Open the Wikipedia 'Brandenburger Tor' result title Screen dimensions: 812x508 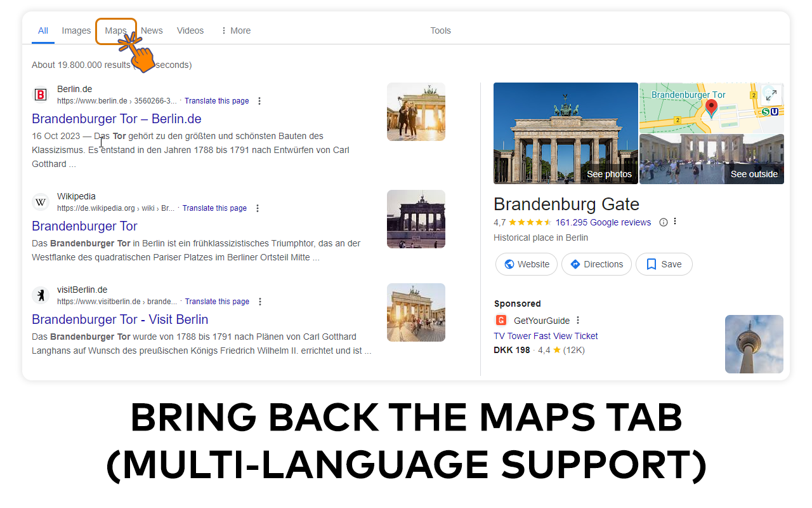[84, 226]
